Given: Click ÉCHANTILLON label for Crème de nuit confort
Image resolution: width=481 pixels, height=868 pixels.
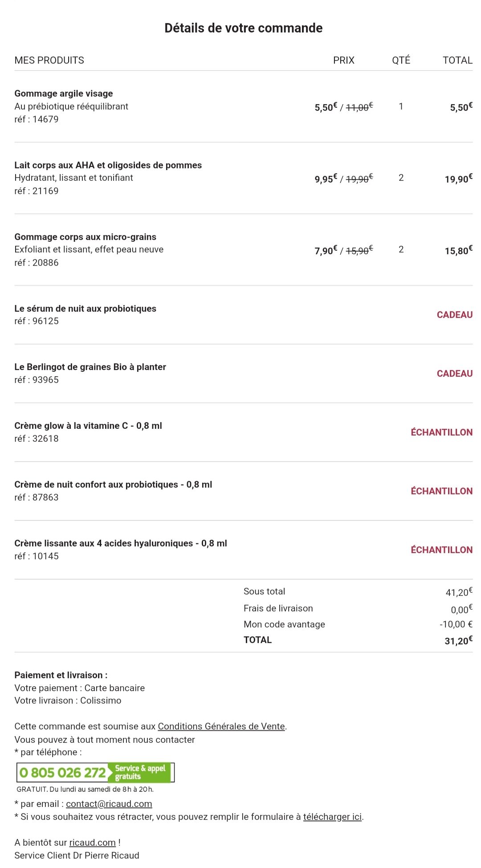Looking at the screenshot, I should (442, 491).
